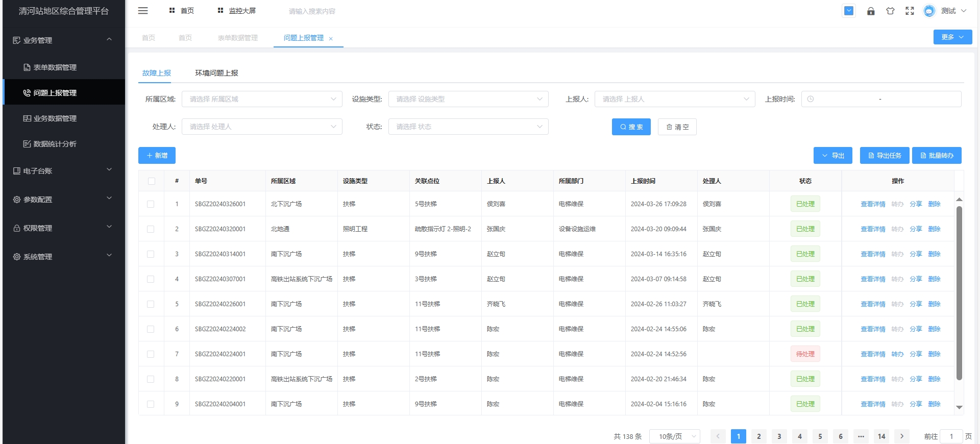Click the 清空 button

click(x=677, y=127)
